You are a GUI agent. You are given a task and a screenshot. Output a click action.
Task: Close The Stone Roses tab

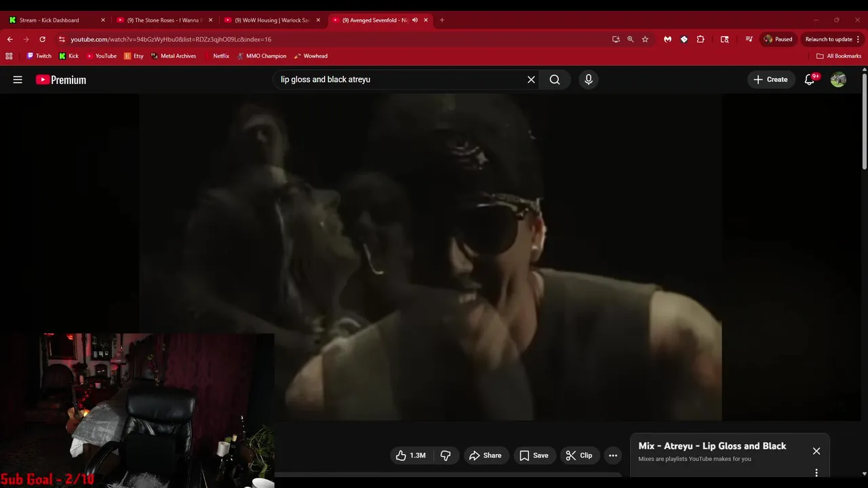pyautogui.click(x=211, y=20)
